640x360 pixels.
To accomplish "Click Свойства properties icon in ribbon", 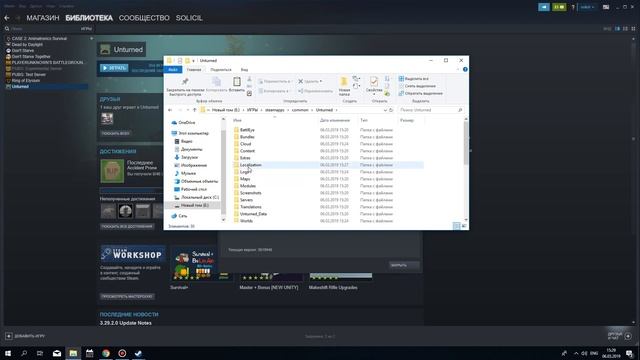I will 373,81.
